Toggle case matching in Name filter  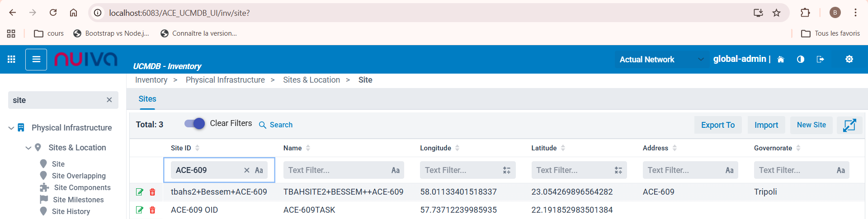click(395, 170)
